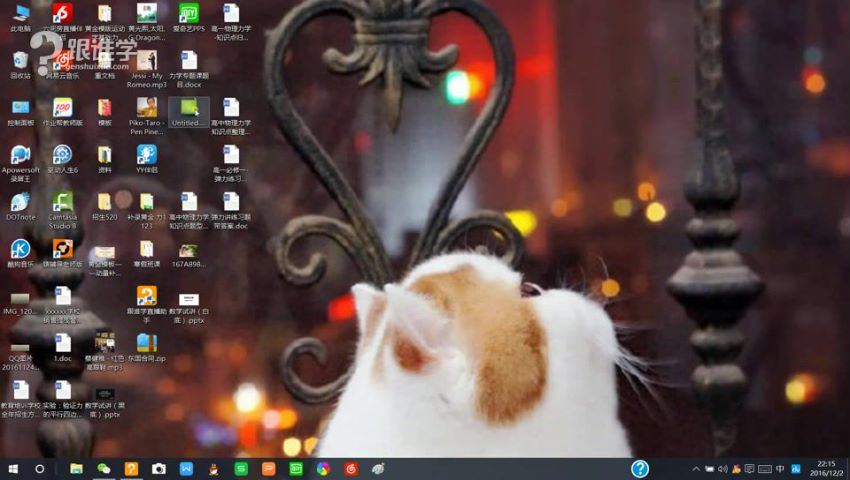Launch 驱动人生6 driver tool
This screenshot has width=850, height=480.
(x=62, y=159)
